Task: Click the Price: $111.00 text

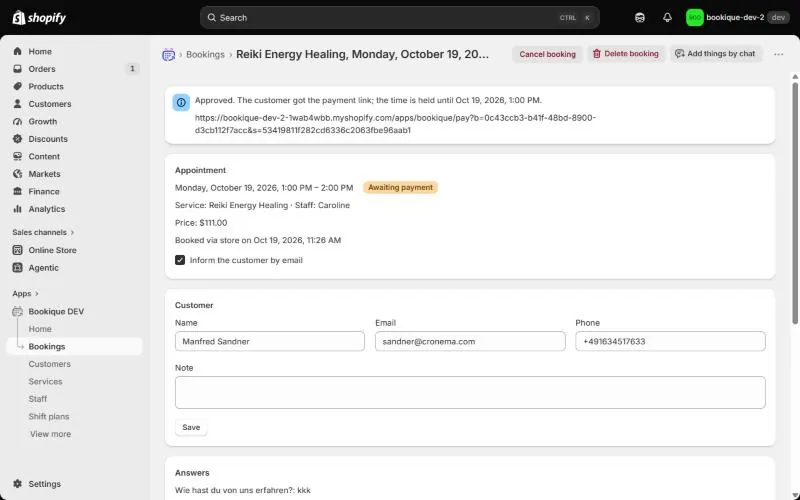Action: point(201,223)
